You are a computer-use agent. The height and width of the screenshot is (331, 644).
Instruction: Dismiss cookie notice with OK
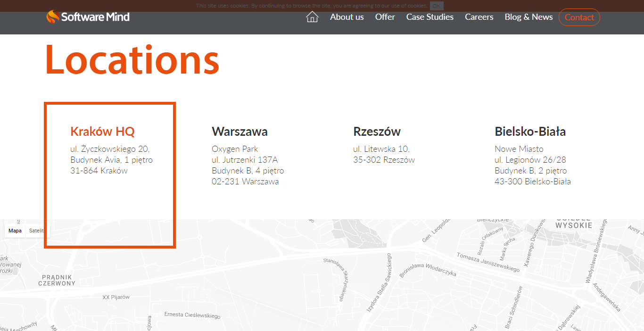point(437,6)
